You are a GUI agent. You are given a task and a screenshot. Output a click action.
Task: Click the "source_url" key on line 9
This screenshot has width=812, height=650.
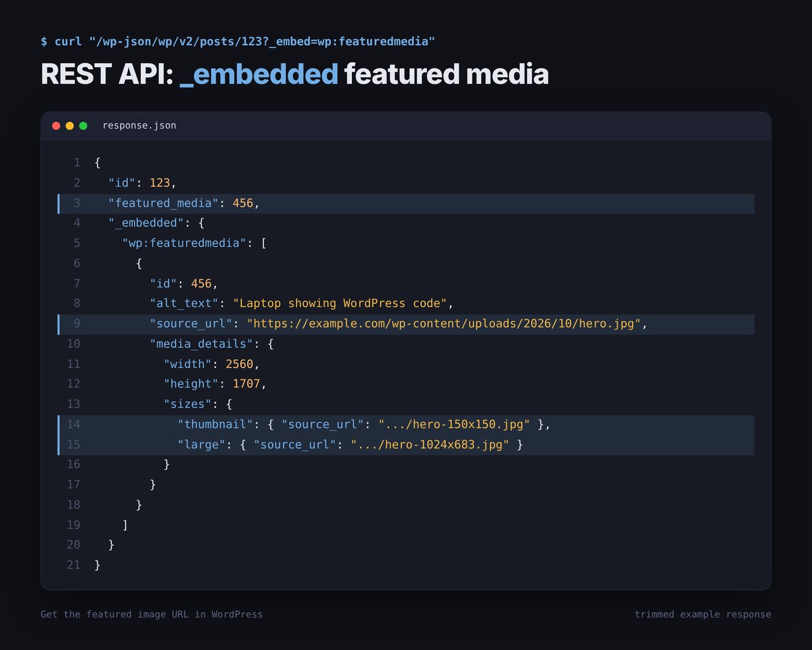coord(191,324)
